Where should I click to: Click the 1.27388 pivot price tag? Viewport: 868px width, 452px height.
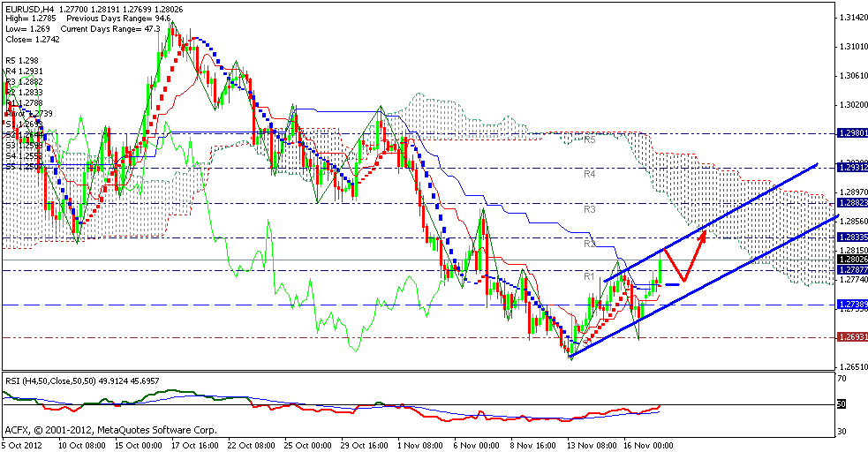click(850, 304)
